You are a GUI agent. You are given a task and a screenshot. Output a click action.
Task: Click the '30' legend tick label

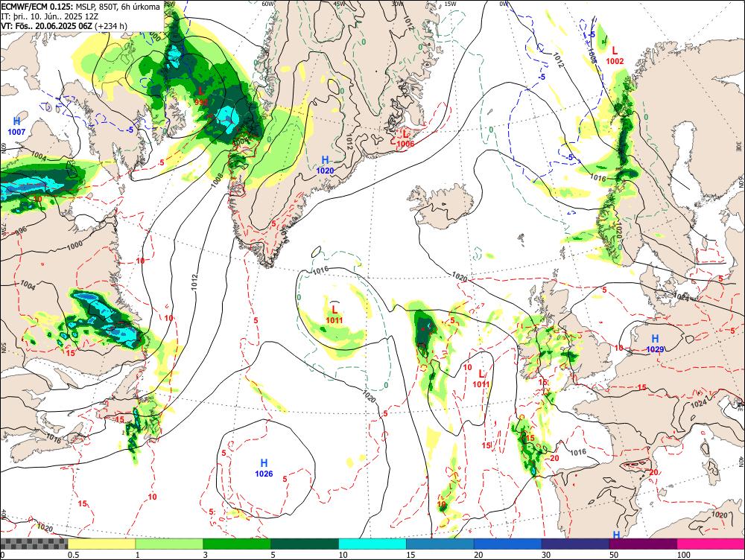[x=546, y=555]
